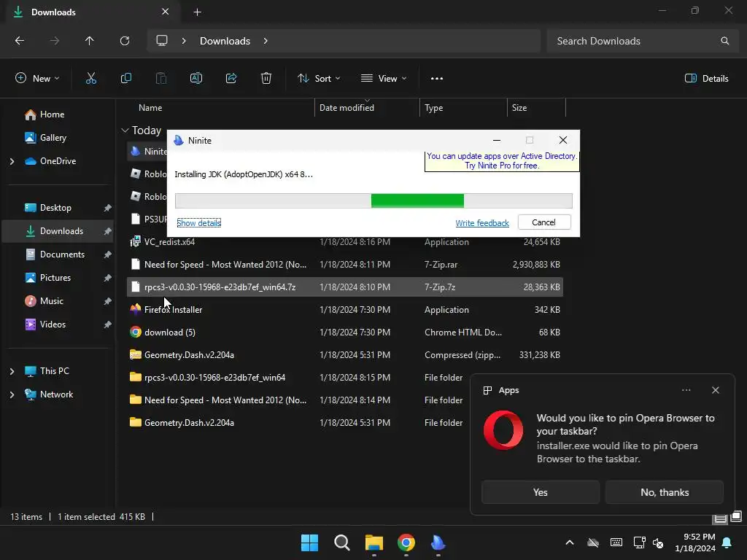The width and height of the screenshot is (747, 560).
Task: Click the Cut scissors icon
Action: (91, 79)
